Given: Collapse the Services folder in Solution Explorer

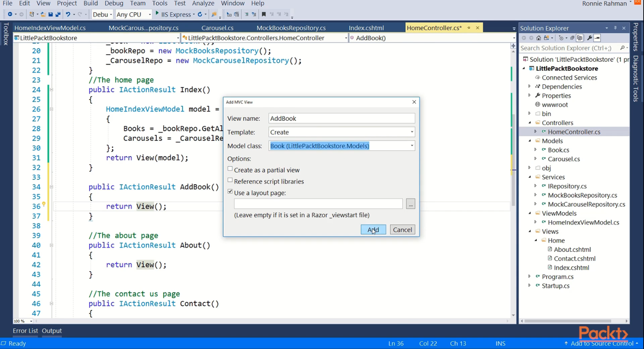Looking at the screenshot, I should click(530, 177).
